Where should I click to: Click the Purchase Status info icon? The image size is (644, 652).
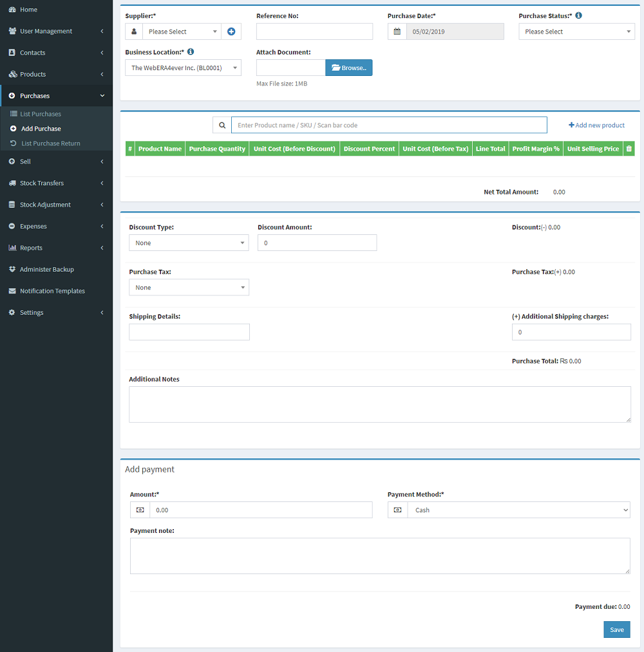tap(578, 15)
